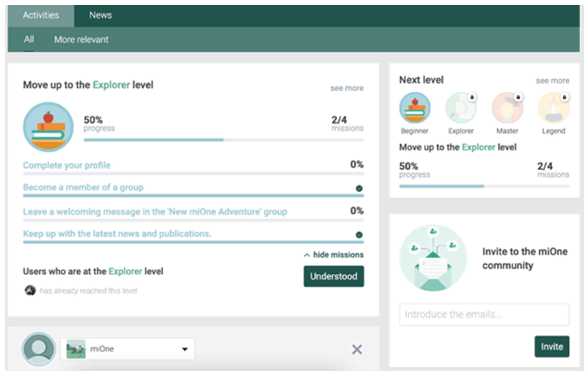Image resolution: width=588 pixels, height=376 pixels.
Task: Show the All activities filter
Action: pos(29,39)
